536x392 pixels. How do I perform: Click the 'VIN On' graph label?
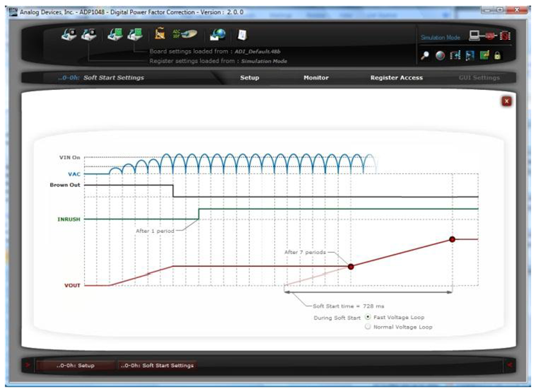click(x=70, y=157)
